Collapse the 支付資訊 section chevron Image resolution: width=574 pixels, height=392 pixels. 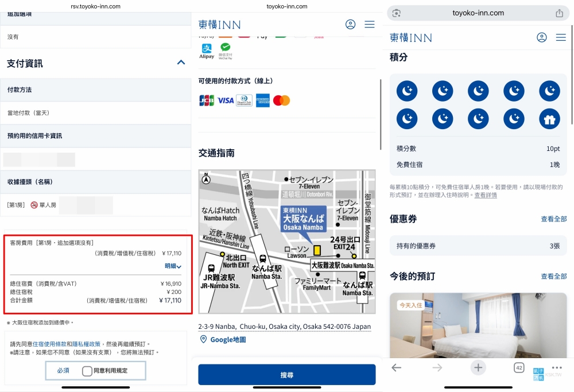pos(181,62)
